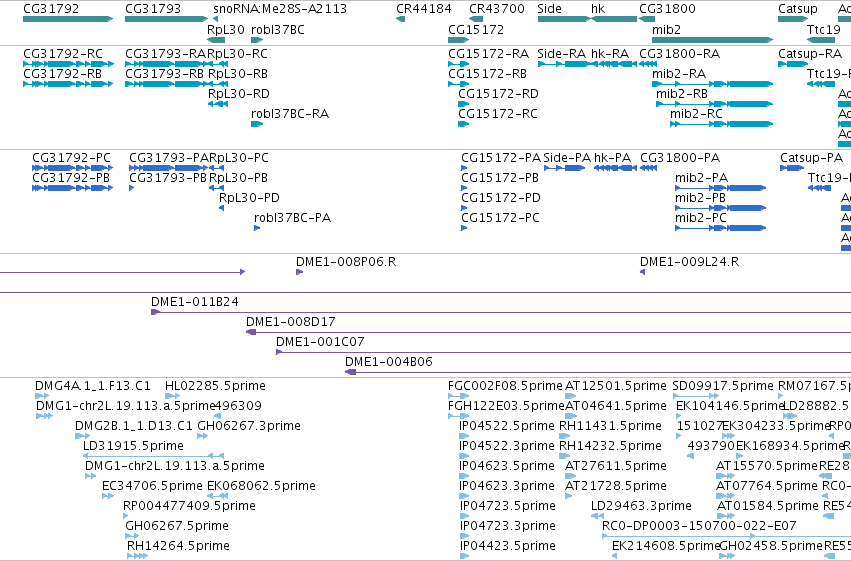
Task: Click protein RpL30-PD label
Action: click(x=249, y=198)
